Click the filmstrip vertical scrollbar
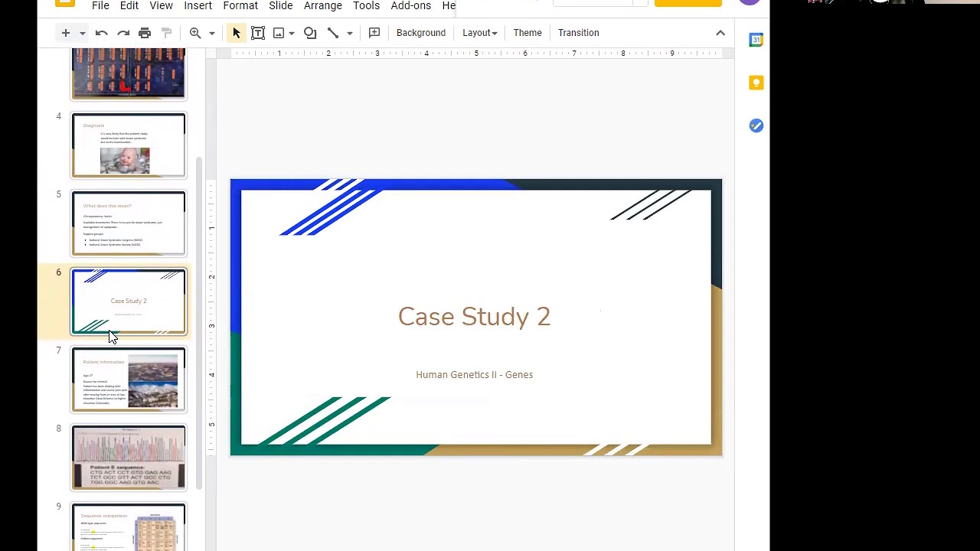This screenshot has width=980, height=551. (x=200, y=321)
